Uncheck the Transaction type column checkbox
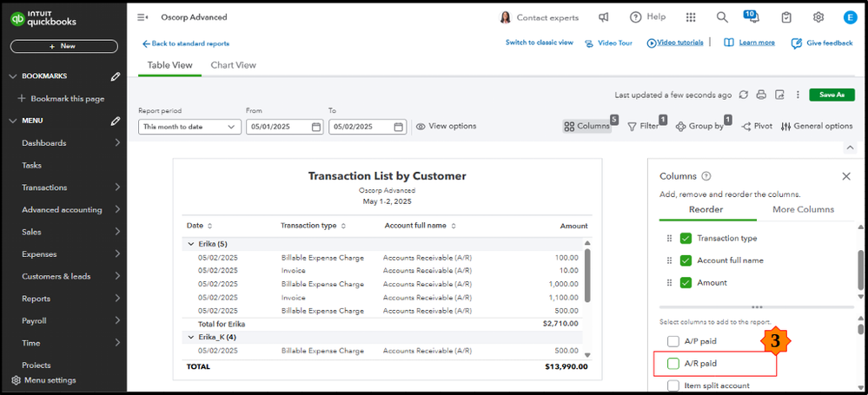The image size is (868, 395). point(686,238)
